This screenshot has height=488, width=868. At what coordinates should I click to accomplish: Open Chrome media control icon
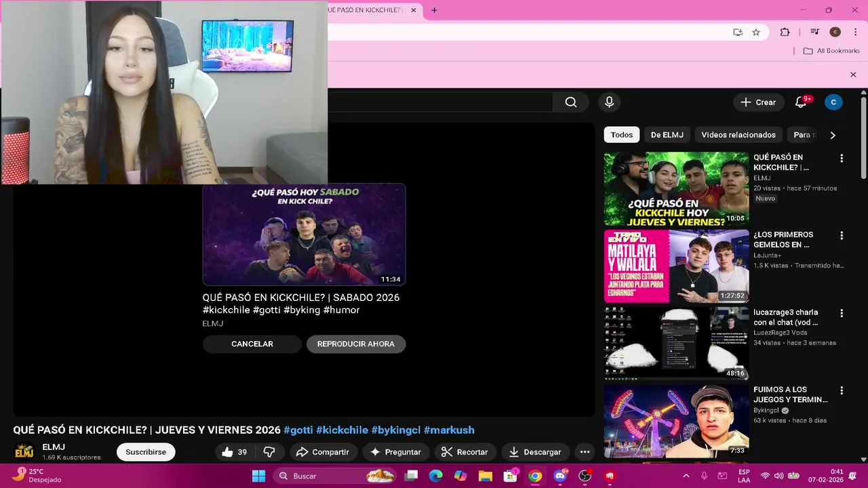[815, 32]
